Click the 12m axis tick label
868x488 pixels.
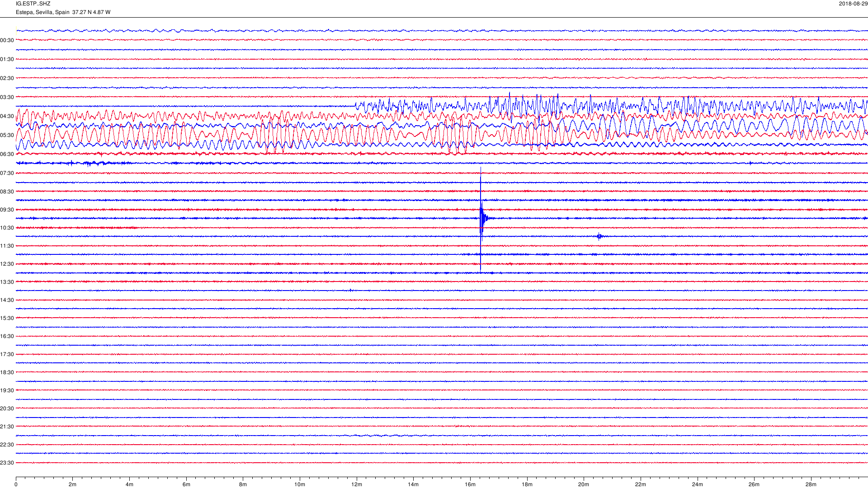point(357,484)
